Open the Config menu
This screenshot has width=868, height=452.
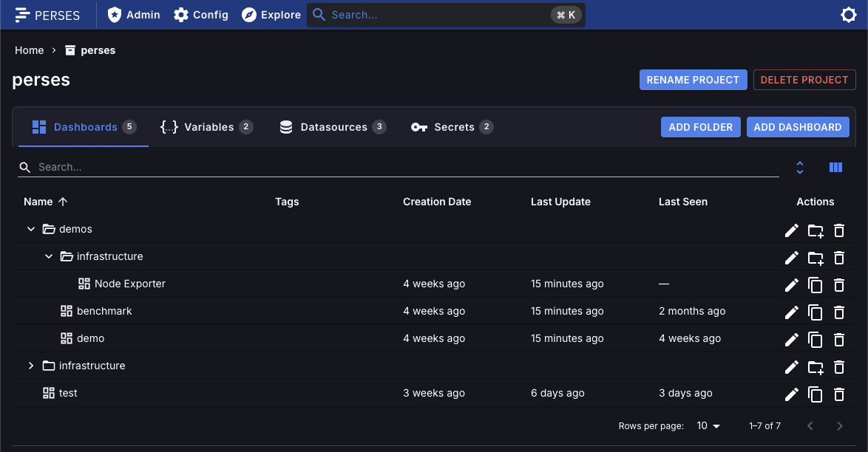[x=201, y=15]
